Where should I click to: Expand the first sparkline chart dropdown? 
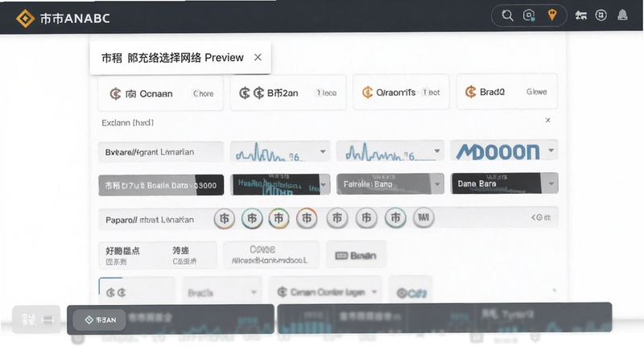click(x=323, y=151)
